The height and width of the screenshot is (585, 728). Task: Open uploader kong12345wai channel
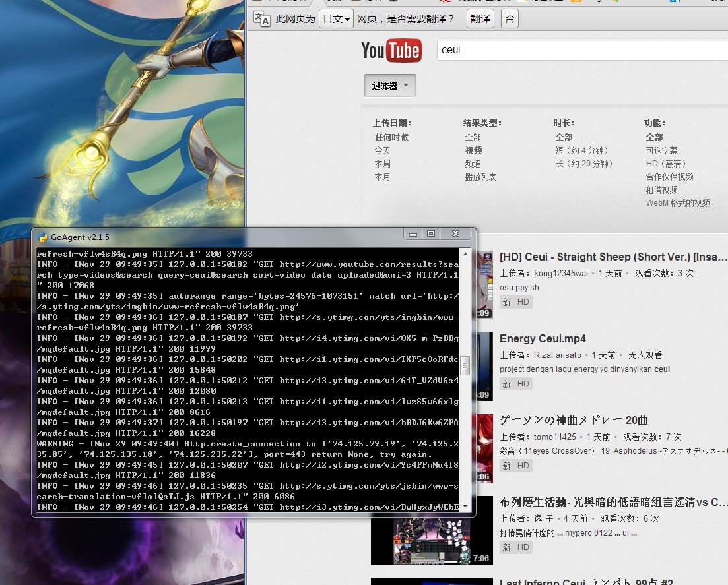560,273
